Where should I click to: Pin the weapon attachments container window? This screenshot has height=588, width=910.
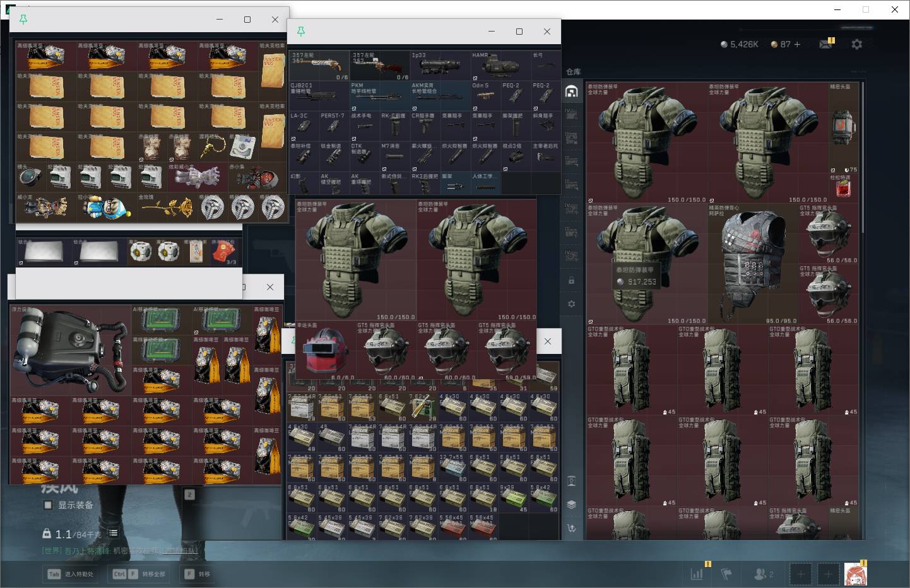pyautogui.click(x=301, y=31)
